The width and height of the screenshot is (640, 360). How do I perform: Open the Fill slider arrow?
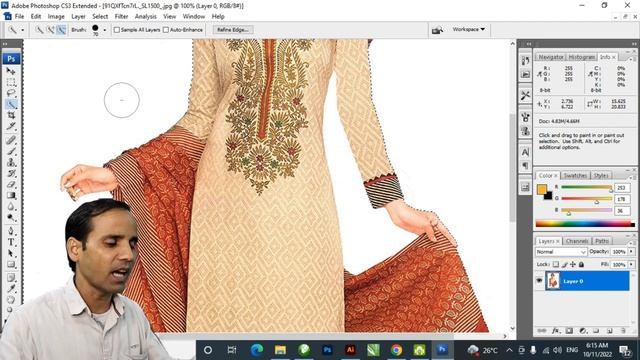click(x=631, y=264)
